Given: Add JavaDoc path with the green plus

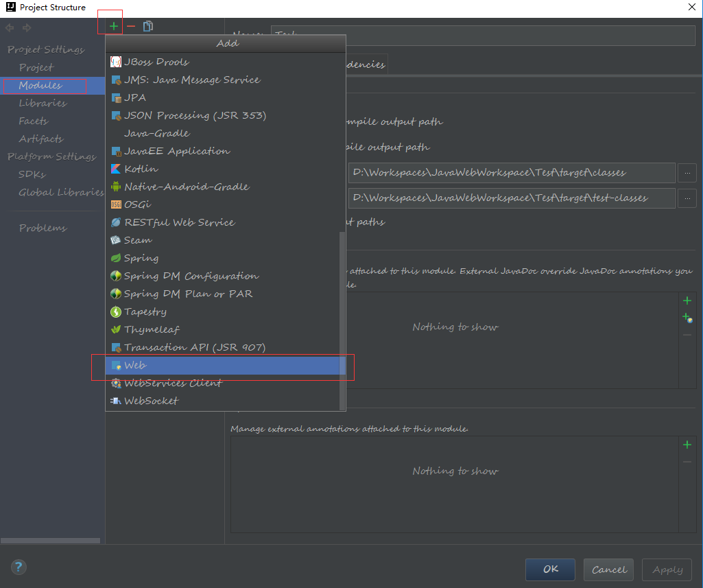Looking at the screenshot, I should coord(687,301).
